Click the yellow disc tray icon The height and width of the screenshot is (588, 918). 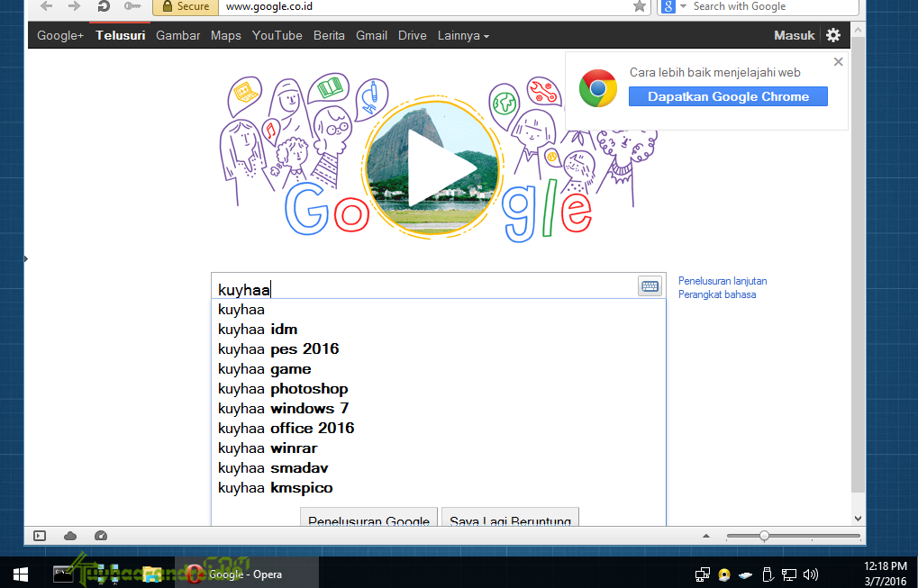[725, 574]
